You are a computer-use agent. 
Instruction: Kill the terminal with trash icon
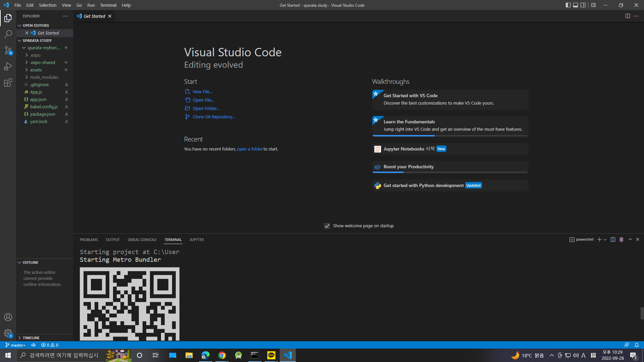pyautogui.click(x=621, y=239)
